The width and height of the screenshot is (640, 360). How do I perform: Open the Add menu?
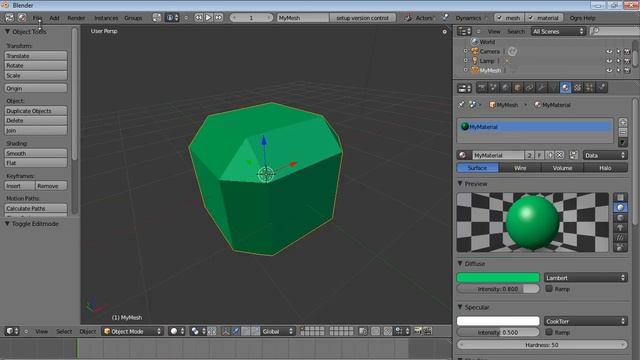pyautogui.click(x=54, y=18)
